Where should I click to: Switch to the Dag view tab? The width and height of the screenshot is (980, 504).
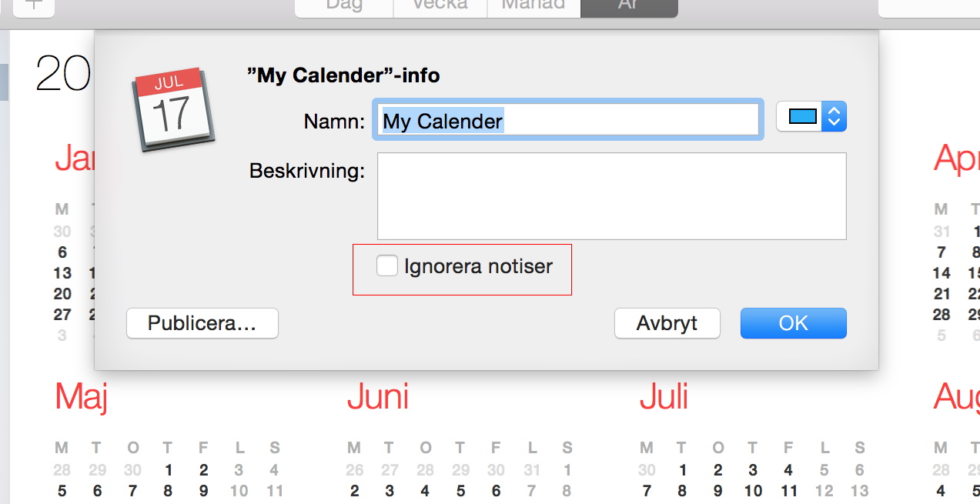click(344, 6)
